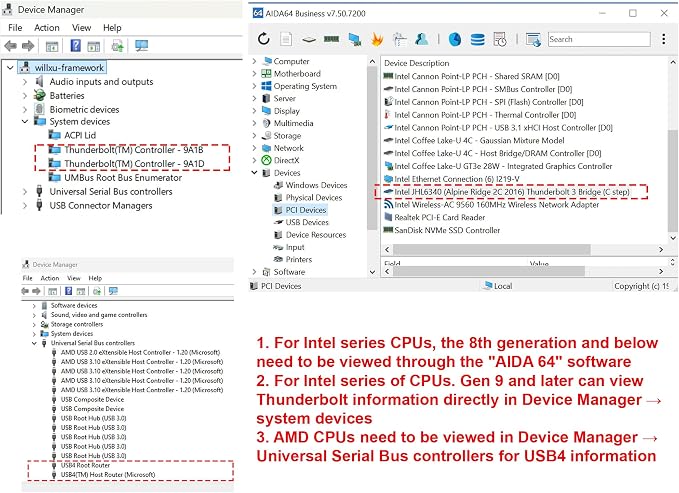The height and width of the screenshot is (493, 679).
Task: Click the AIDA64 network monitor toolbar icon
Action: [x=355, y=39]
